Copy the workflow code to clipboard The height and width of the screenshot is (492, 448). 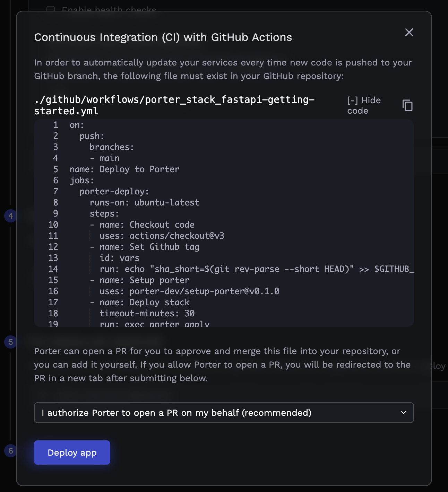click(407, 105)
